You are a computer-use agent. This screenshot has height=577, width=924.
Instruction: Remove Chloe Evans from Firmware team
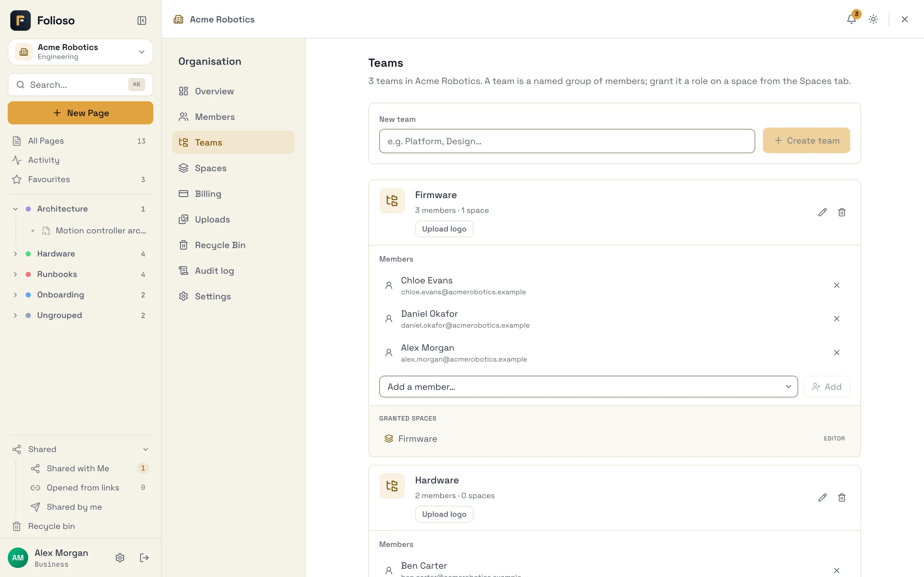(836, 285)
